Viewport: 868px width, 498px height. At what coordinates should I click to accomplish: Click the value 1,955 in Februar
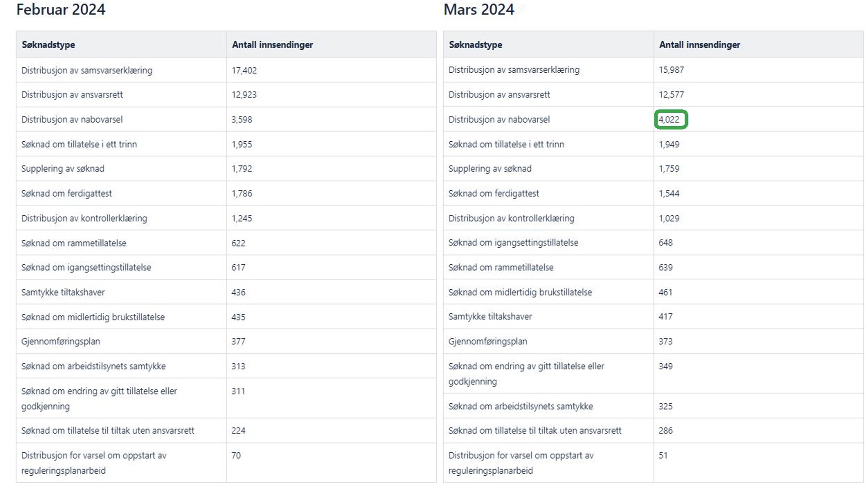pyautogui.click(x=242, y=145)
